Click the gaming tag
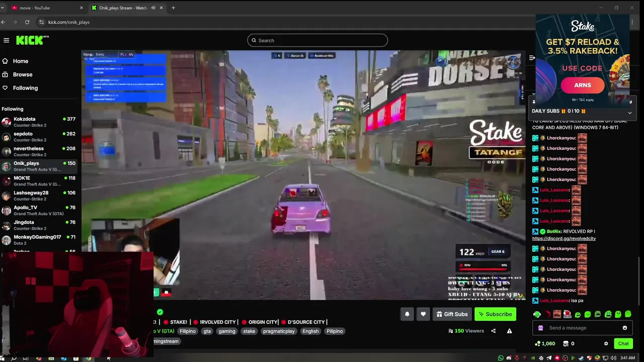This screenshot has width=644, height=362. pyautogui.click(x=227, y=331)
